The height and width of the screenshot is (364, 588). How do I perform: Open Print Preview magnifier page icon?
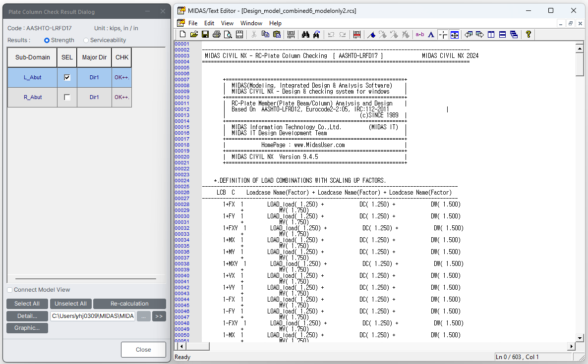point(228,35)
